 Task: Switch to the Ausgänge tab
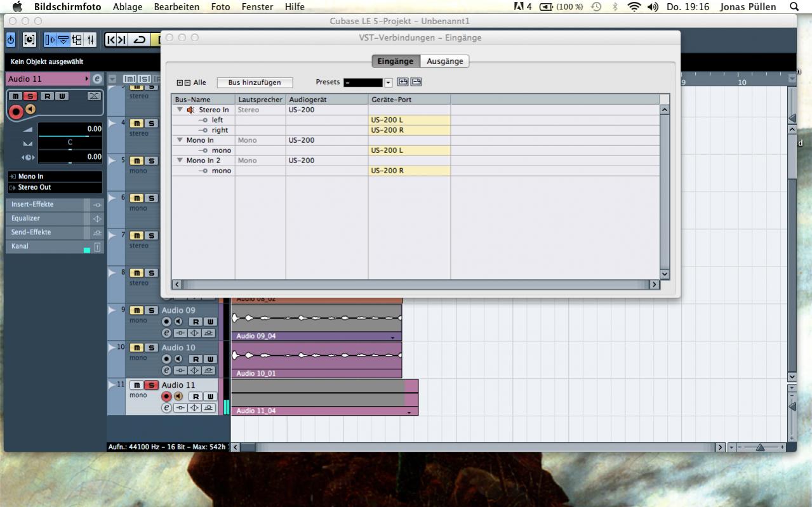click(444, 62)
